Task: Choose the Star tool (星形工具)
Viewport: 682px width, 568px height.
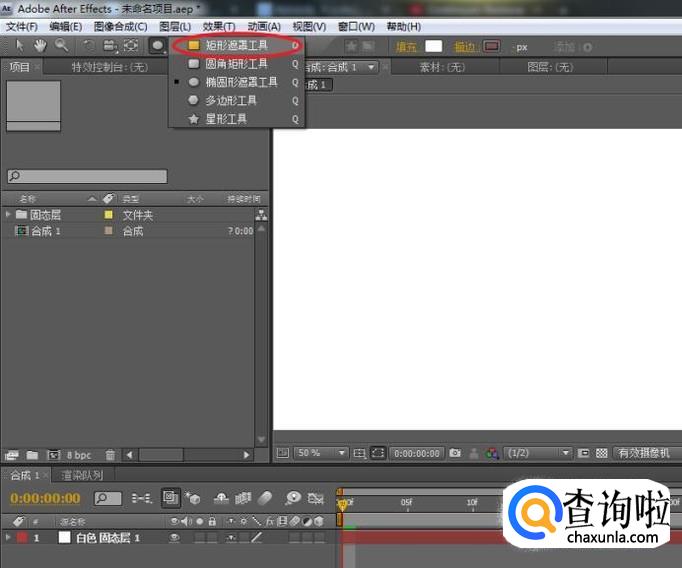Action: click(x=225, y=119)
